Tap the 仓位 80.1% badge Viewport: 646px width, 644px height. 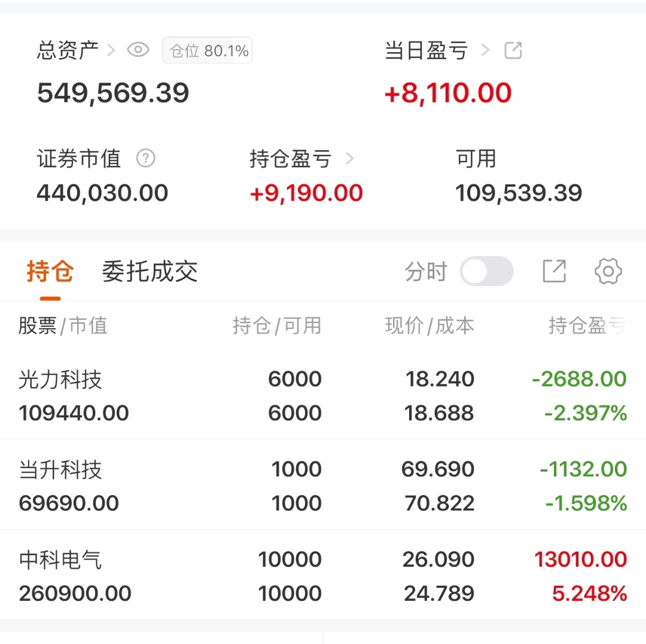point(208,51)
